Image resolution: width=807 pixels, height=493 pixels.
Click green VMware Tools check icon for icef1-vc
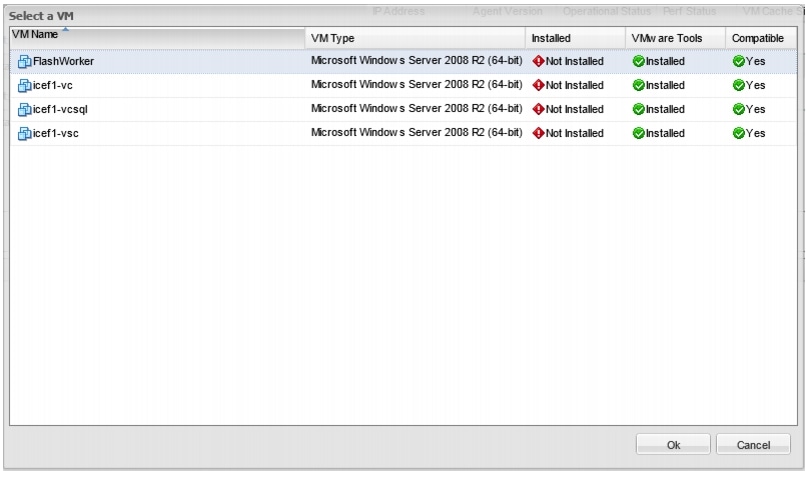click(x=639, y=85)
